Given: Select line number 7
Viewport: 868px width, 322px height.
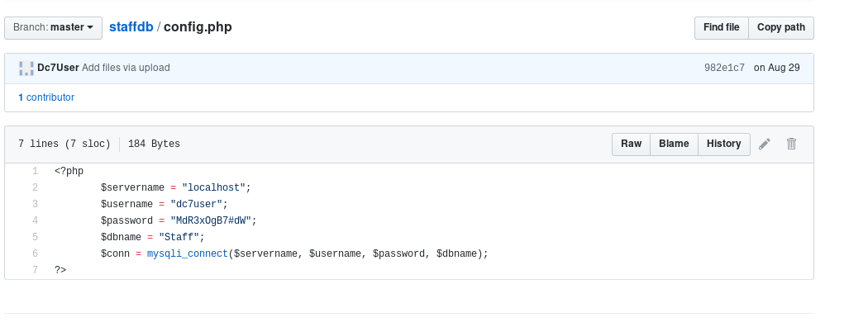Looking at the screenshot, I should pyautogui.click(x=35, y=271).
